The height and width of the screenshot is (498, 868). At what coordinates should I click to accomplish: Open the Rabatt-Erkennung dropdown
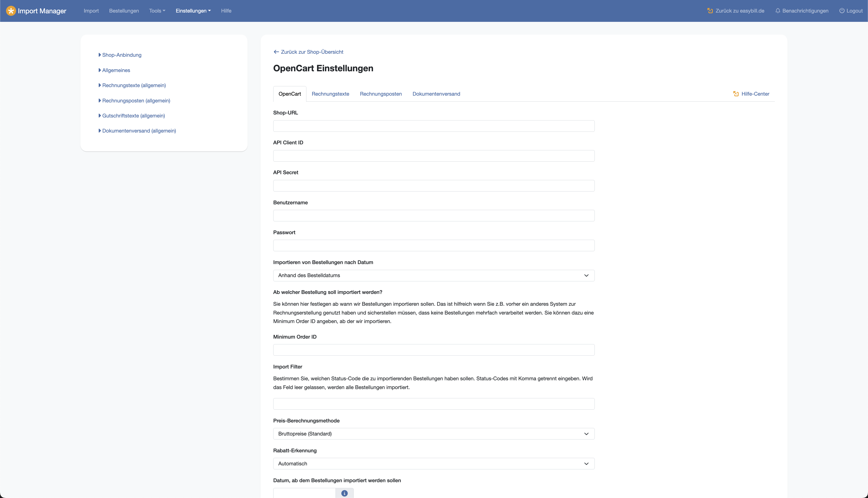click(x=433, y=463)
